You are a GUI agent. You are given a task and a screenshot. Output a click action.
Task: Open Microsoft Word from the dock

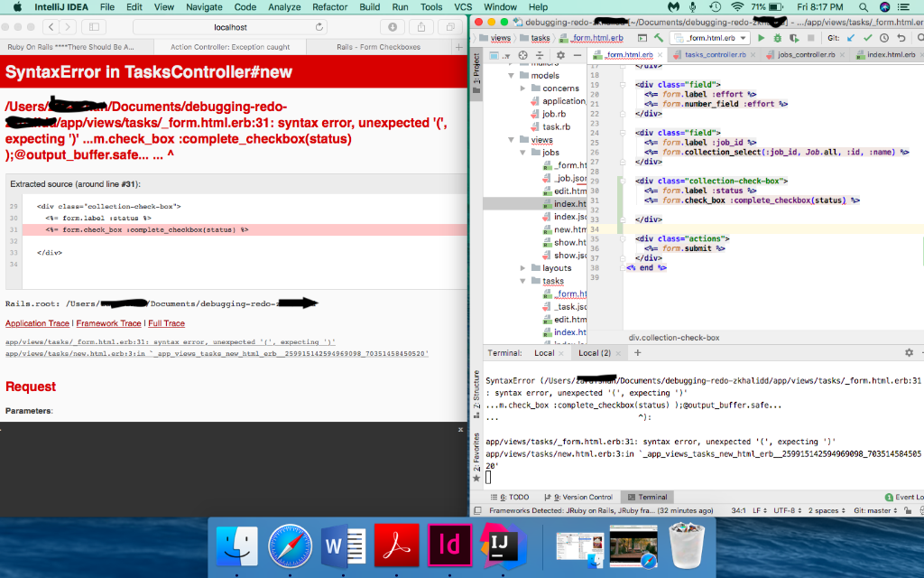[344, 545]
